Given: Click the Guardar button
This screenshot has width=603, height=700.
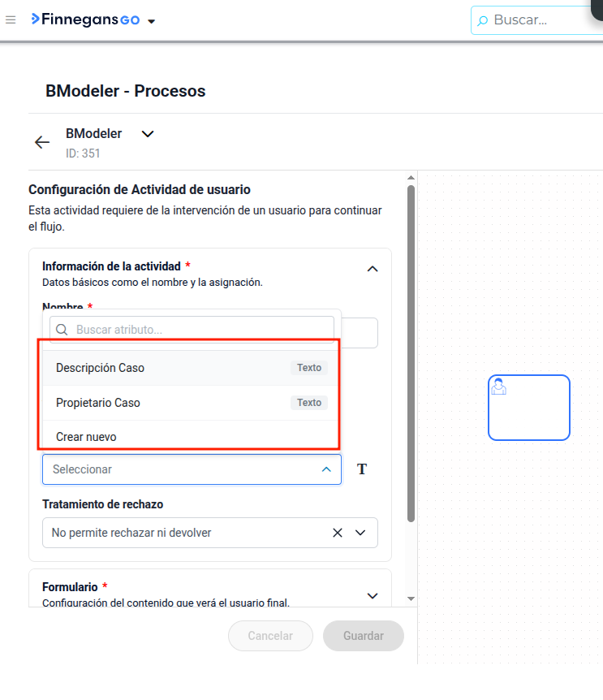Looking at the screenshot, I should click(364, 636).
